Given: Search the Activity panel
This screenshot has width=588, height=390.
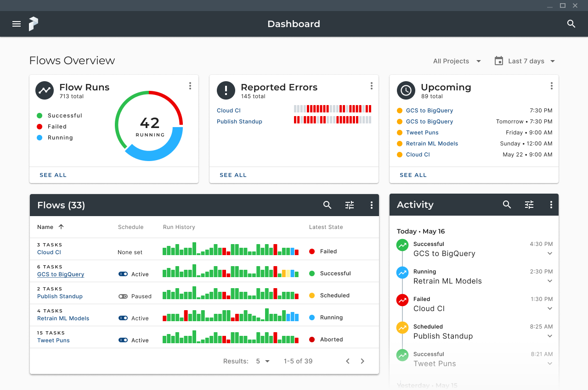Looking at the screenshot, I should click(507, 205).
